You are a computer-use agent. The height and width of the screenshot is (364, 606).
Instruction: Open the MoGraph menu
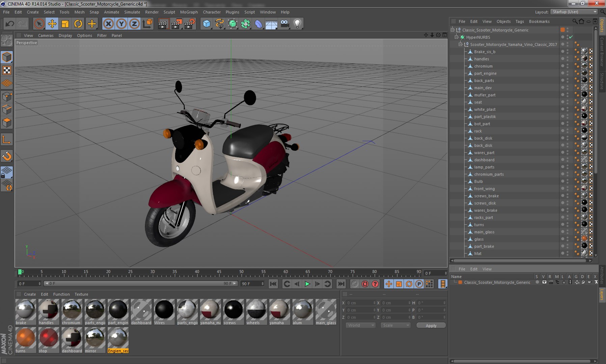coord(189,12)
